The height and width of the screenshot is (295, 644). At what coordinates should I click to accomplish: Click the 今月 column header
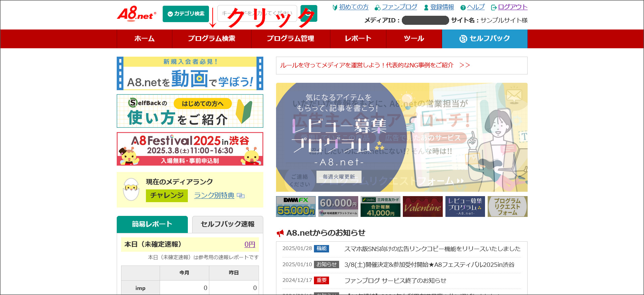pos(184,273)
